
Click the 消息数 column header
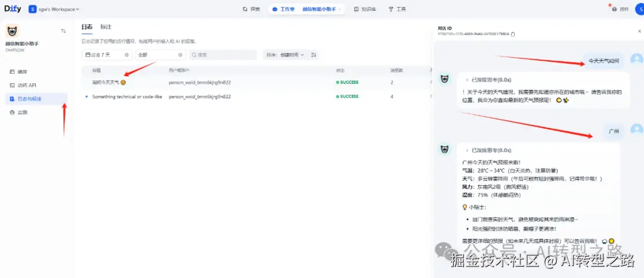pyautogui.click(x=396, y=70)
